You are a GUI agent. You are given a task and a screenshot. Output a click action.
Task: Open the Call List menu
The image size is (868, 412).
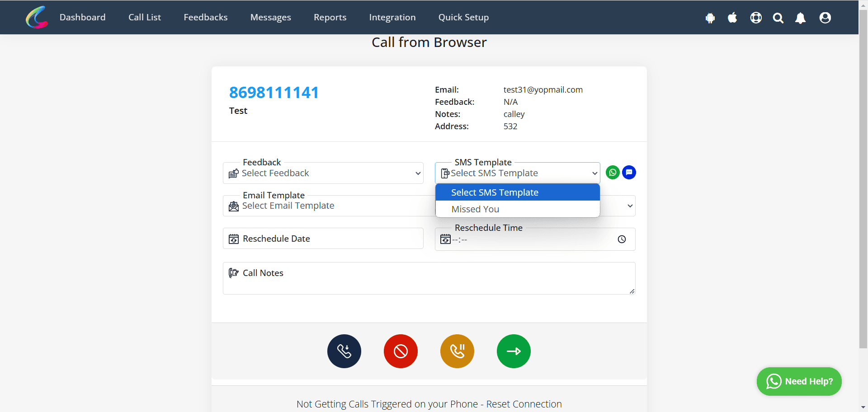145,17
